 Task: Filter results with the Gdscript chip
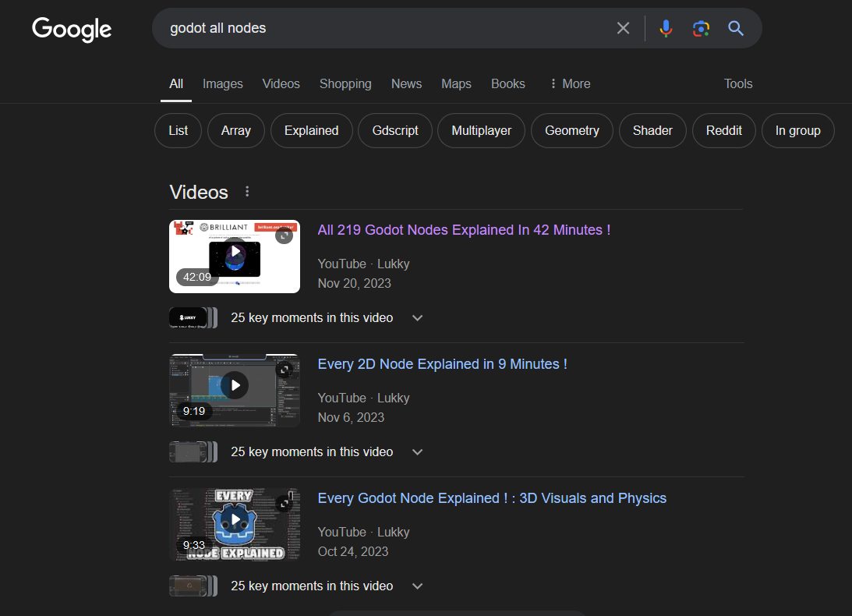tap(395, 131)
